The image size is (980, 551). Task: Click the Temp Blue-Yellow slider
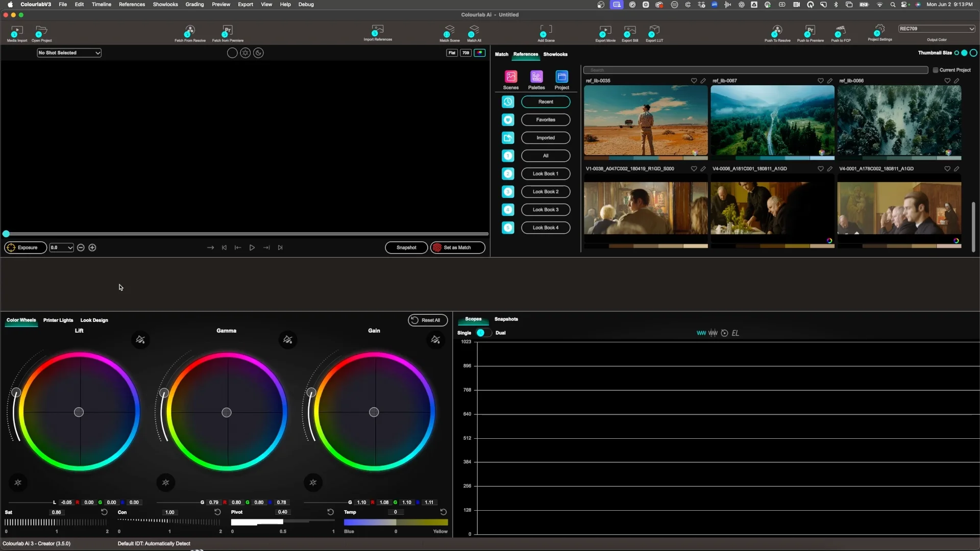[x=396, y=522]
